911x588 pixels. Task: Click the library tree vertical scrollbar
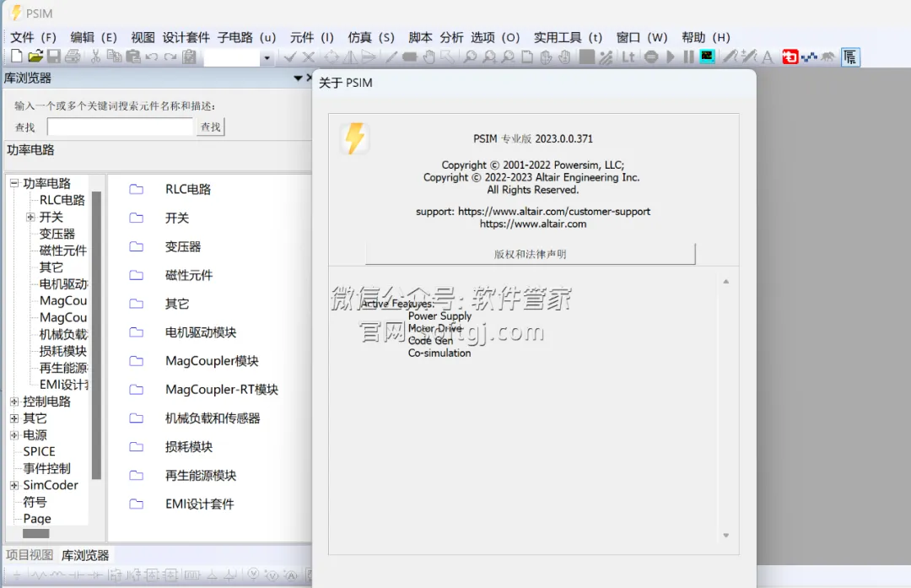click(96, 335)
